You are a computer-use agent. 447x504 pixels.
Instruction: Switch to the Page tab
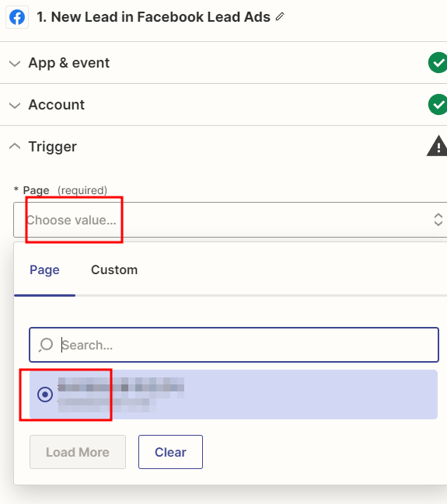pos(44,269)
